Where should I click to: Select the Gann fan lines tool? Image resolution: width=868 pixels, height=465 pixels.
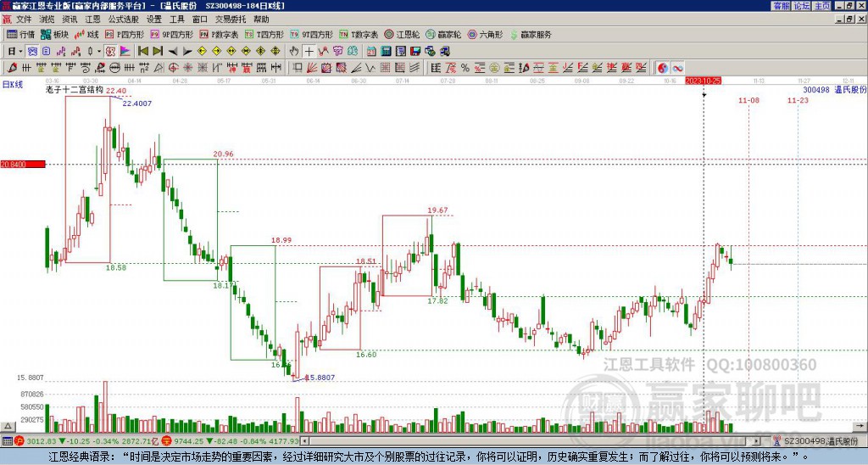coord(312,68)
